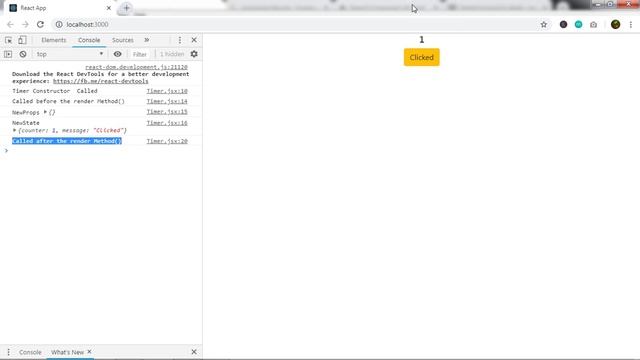640x360 pixels.
Task: Open the fb.me react-devtools link
Action: pyautogui.click(x=100, y=81)
